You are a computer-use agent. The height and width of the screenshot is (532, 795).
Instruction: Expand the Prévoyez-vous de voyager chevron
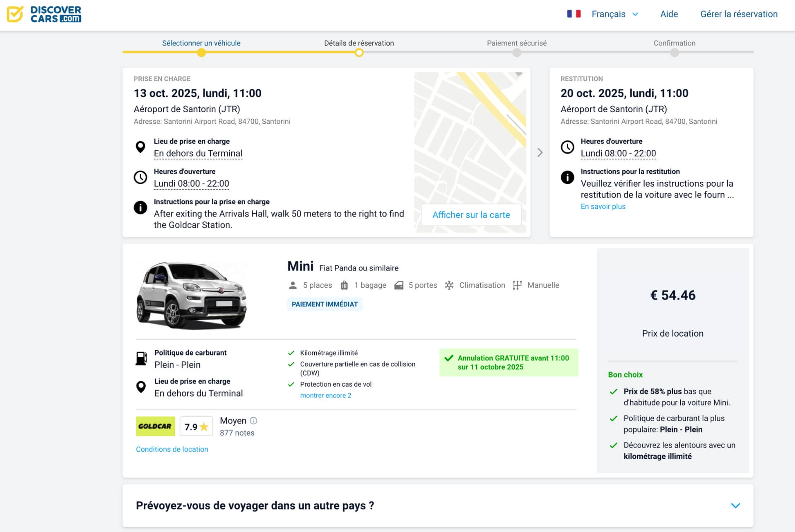coord(735,506)
